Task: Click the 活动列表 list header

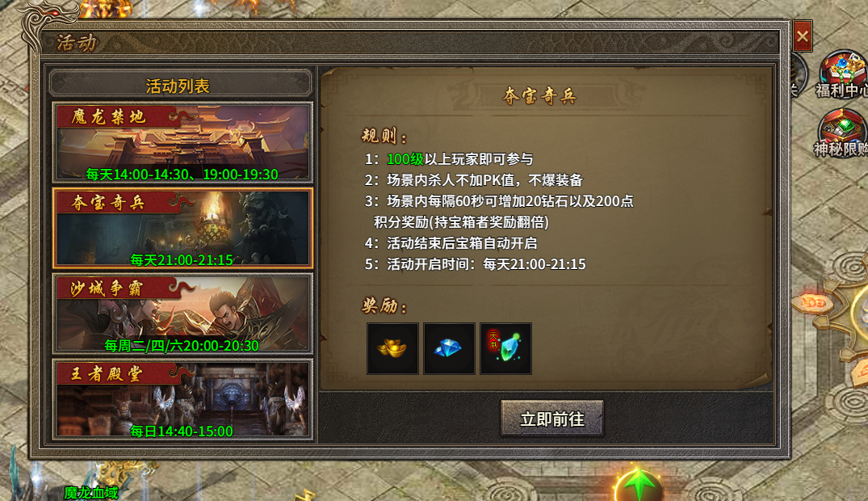Action: click(181, 84)
